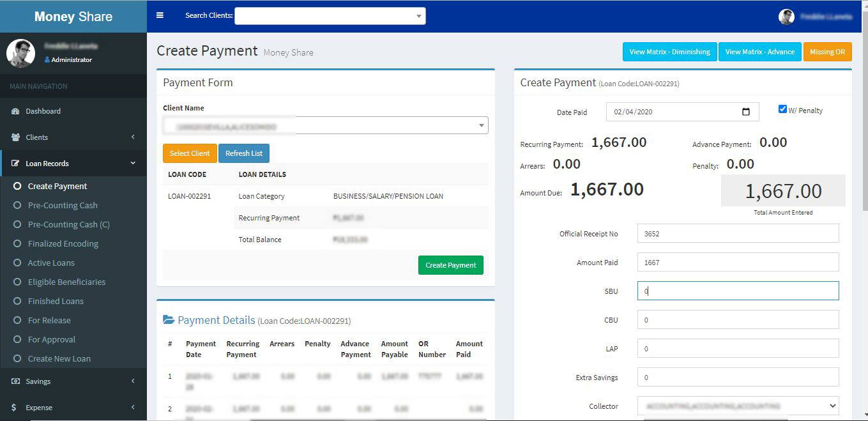The height and width of the screenshot is (421, 868).
Task: Click the Amount Payable column header
Action: 395,349
